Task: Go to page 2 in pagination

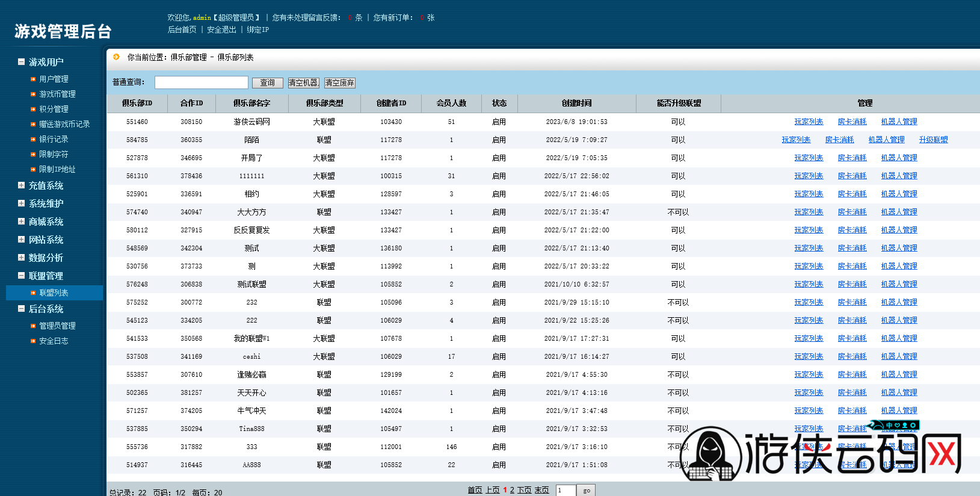Action: click(x=512, y=490)
